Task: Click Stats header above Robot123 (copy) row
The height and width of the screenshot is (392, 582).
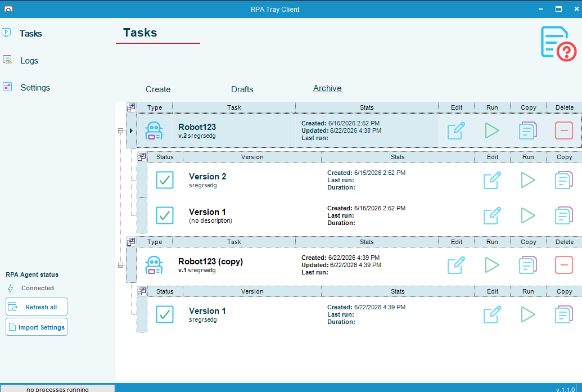Action: (x=367, y=242)
